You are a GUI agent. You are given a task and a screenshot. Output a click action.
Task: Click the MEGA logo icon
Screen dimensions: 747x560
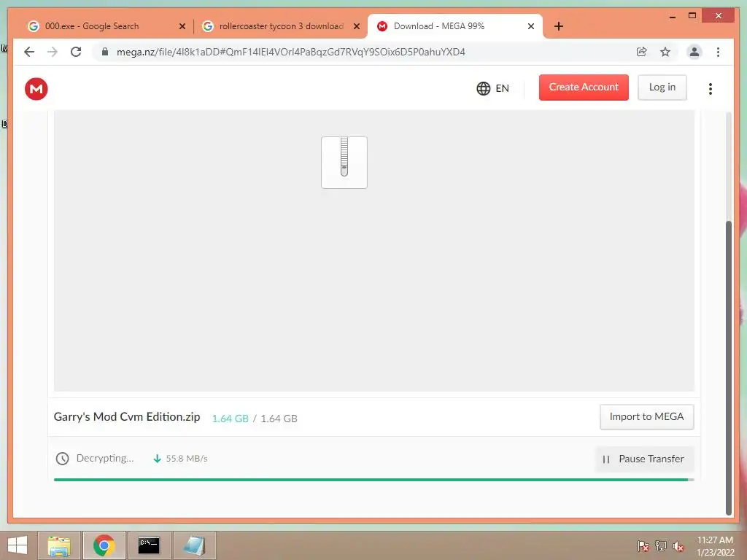coord(36,88)
